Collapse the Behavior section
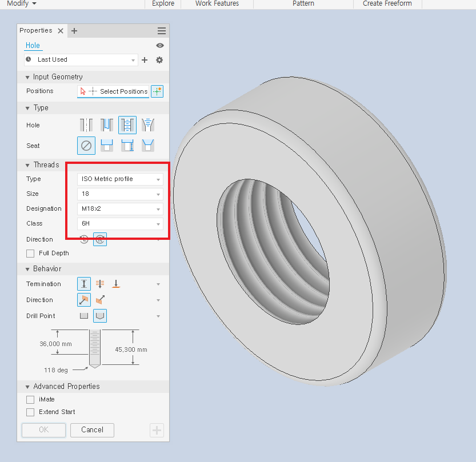Viewport: 476px width, 462px height. click(27, 270)
